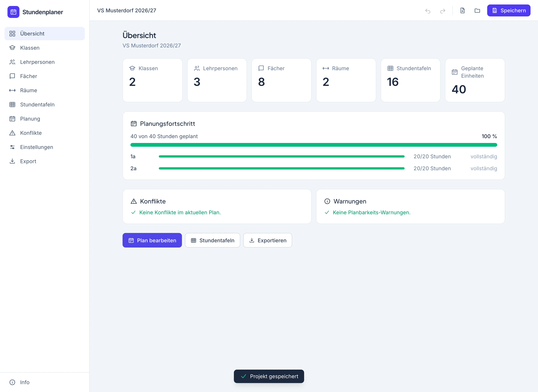The height and width of the screenshot is (392, 538).
Task: Navigate to Räume in the sidebar
Action: point(45,90)
